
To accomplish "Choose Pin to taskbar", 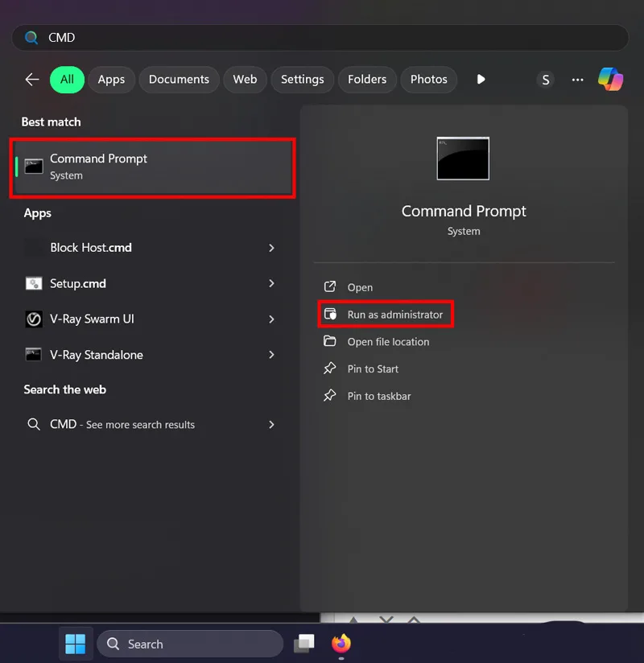I will tap(379, 396).
